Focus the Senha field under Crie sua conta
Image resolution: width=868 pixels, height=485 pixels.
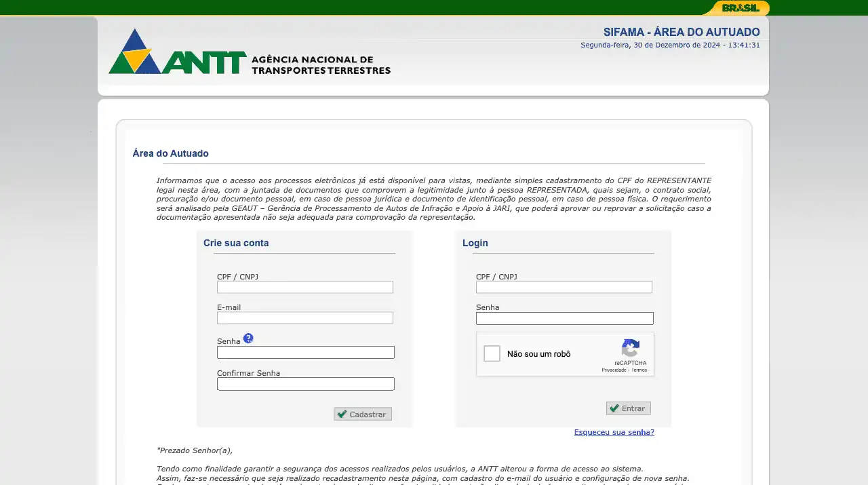(x=305, y=353)
